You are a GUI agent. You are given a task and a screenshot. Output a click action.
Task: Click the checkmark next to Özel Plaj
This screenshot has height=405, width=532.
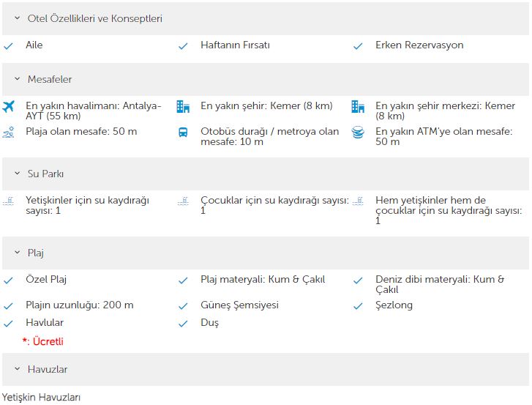pos(8,280)
